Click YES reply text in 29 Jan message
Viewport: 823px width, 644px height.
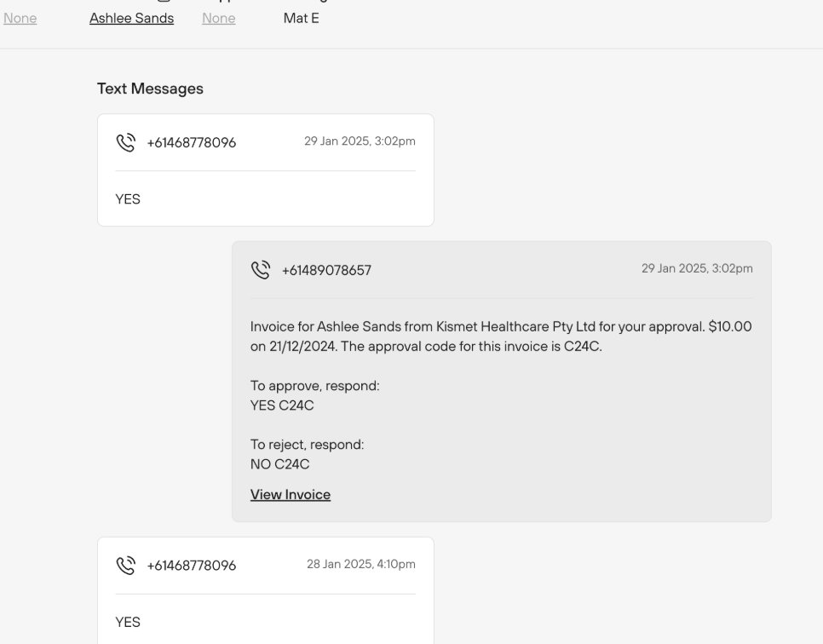click(128, 199)
